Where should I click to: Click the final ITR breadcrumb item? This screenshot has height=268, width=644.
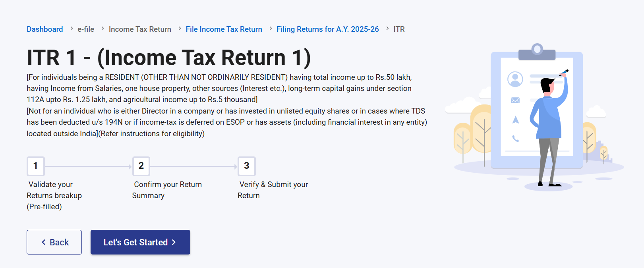coord(399,29)
